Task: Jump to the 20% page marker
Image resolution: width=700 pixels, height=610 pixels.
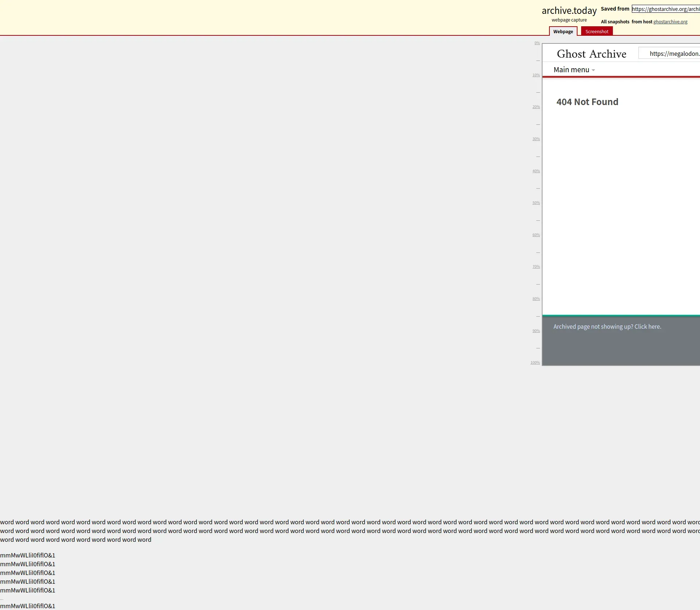Action: (x=536, y=107)
